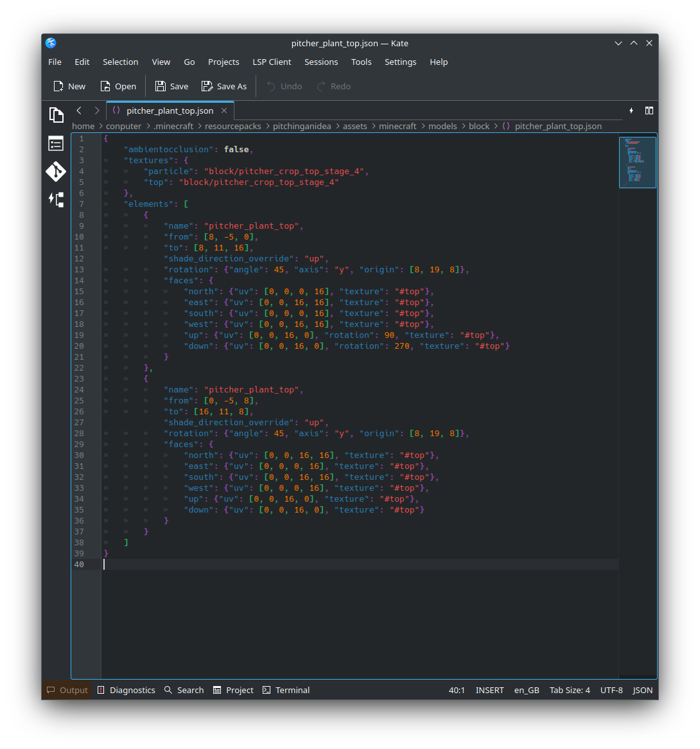Image resolution: width=700 pixels, height=749 pixels.
Task: Maximize the Kate window
Action: click(634, 43)
